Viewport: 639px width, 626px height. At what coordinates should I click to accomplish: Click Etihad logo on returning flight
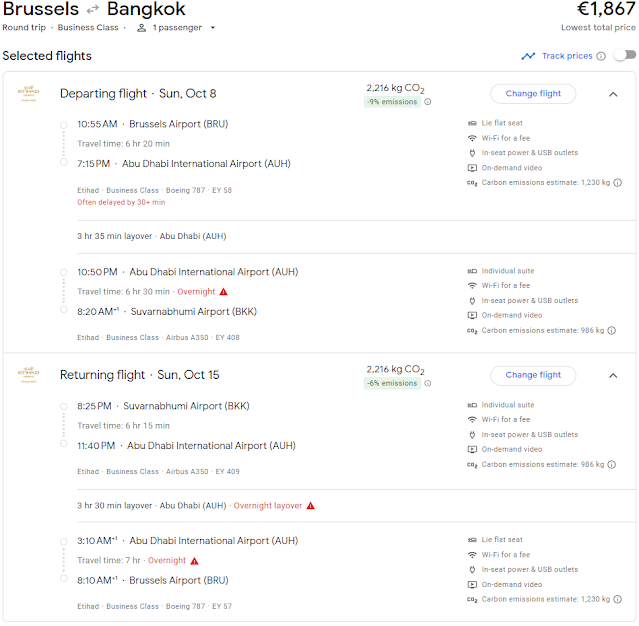click(29, 375)
